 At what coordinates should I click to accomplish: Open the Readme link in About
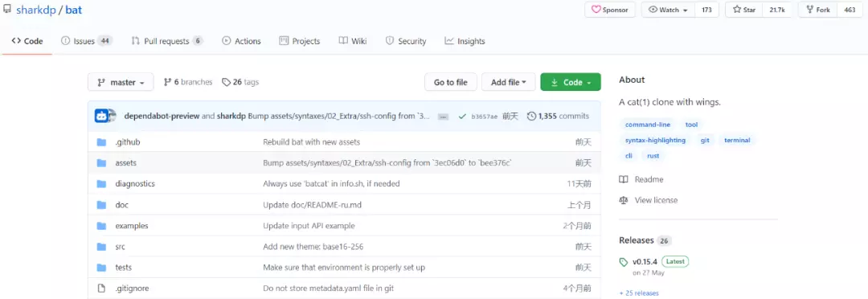click(641, 179)
